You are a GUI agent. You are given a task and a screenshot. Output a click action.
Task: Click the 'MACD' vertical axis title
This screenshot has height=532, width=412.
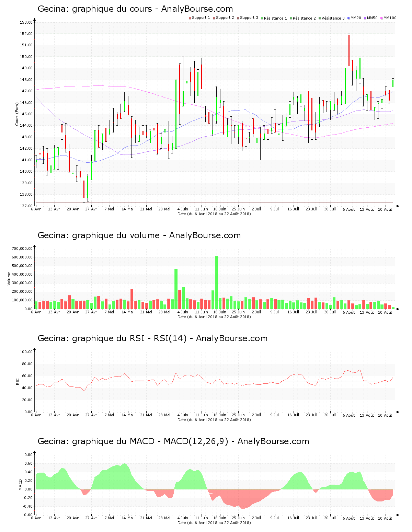tap(20, 485)
